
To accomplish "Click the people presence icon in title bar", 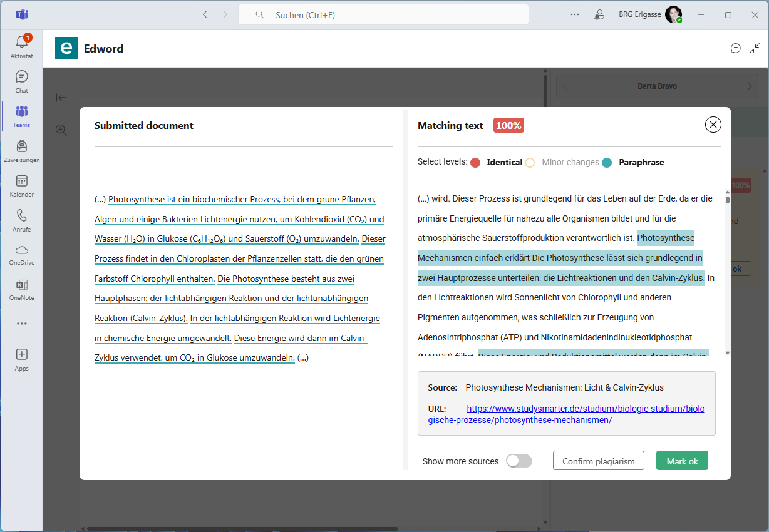I will (599, 14).
